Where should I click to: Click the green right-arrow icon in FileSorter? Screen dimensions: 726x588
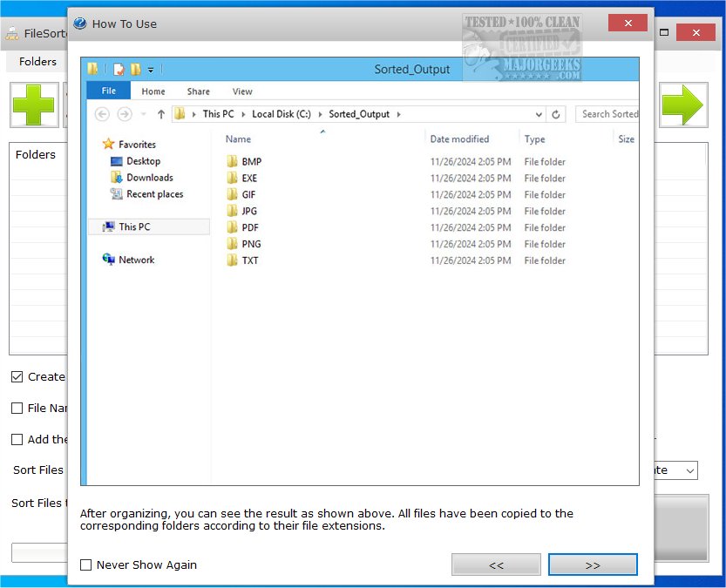(682, 105)
